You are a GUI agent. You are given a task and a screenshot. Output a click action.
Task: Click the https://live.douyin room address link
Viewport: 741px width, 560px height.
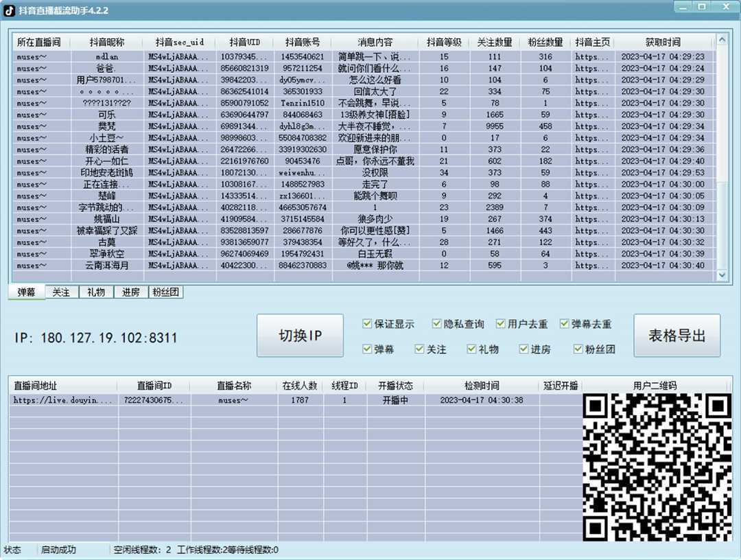coord(64,399)
